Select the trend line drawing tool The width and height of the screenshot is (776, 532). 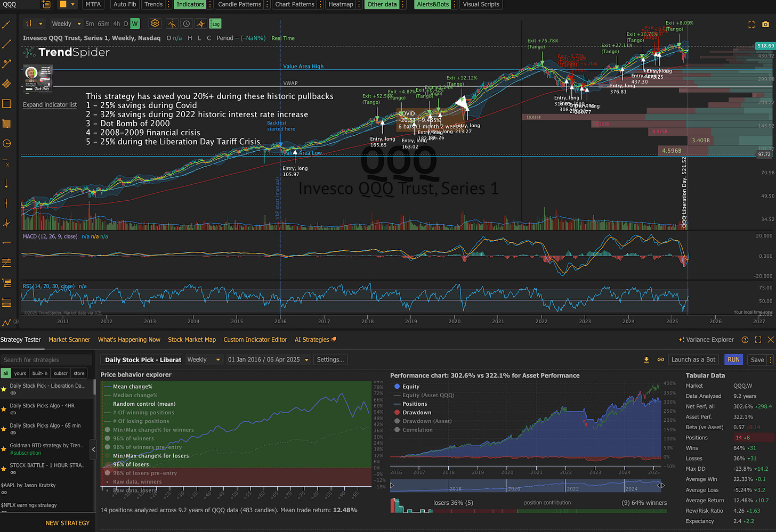point(6,24)
